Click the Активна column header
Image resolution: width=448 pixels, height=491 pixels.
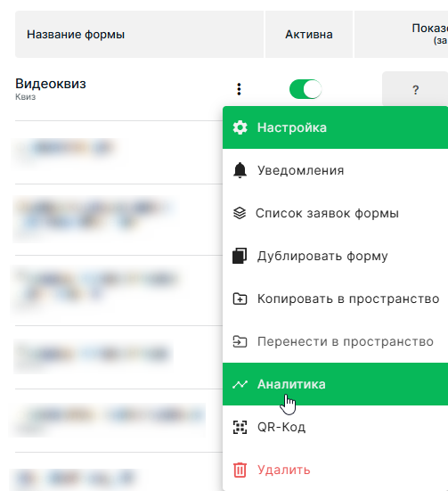[x=309, y=35]
